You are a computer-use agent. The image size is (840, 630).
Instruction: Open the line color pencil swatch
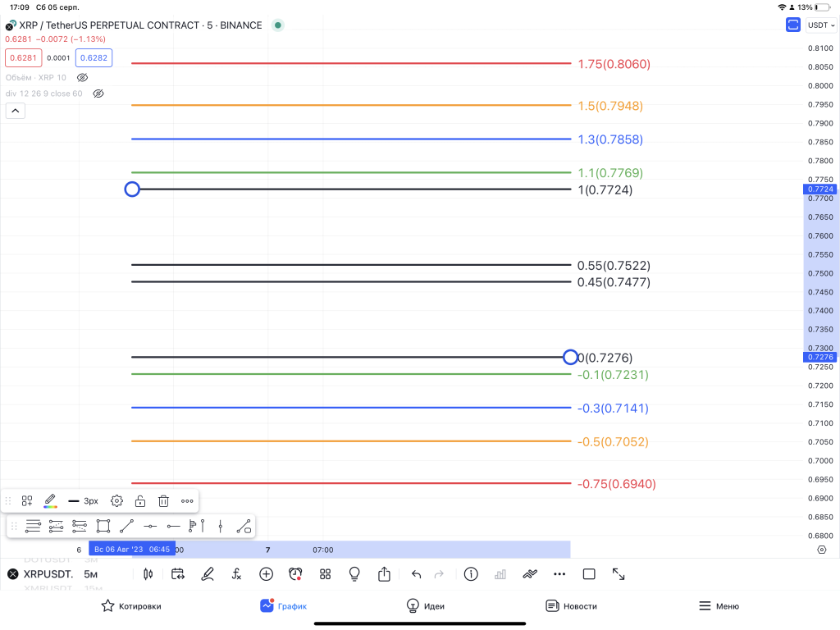click(x=50, y=501)
